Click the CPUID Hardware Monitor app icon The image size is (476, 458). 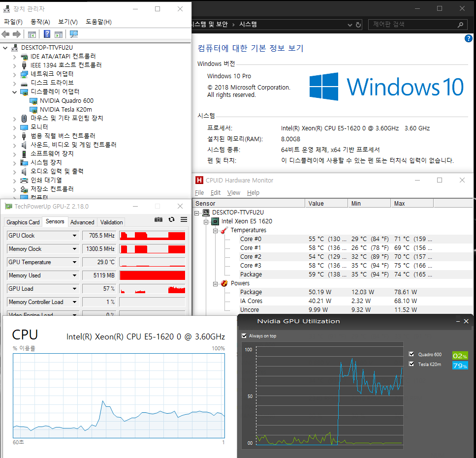(199, 180)
